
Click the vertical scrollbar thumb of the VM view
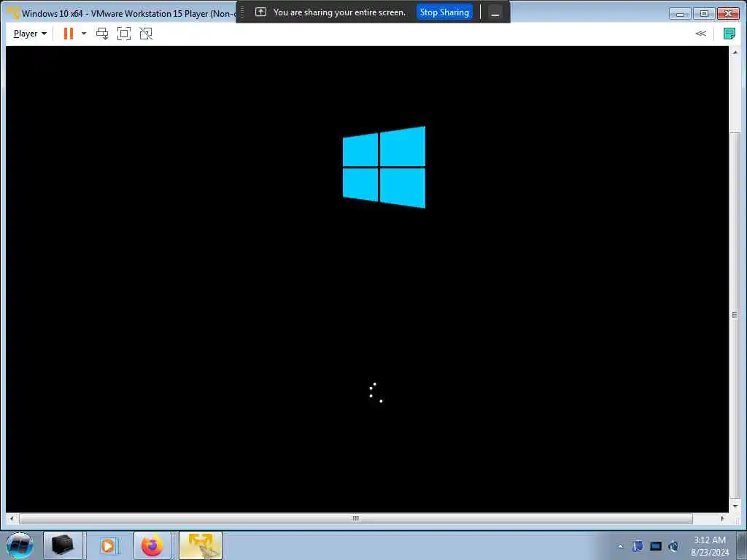coord(735,315)
